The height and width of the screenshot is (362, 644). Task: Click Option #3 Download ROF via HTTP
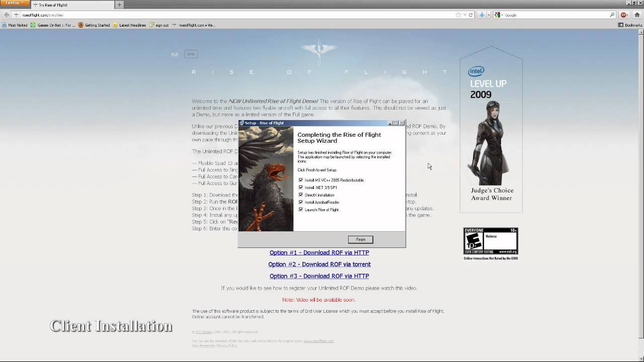(x=319, y=276)
